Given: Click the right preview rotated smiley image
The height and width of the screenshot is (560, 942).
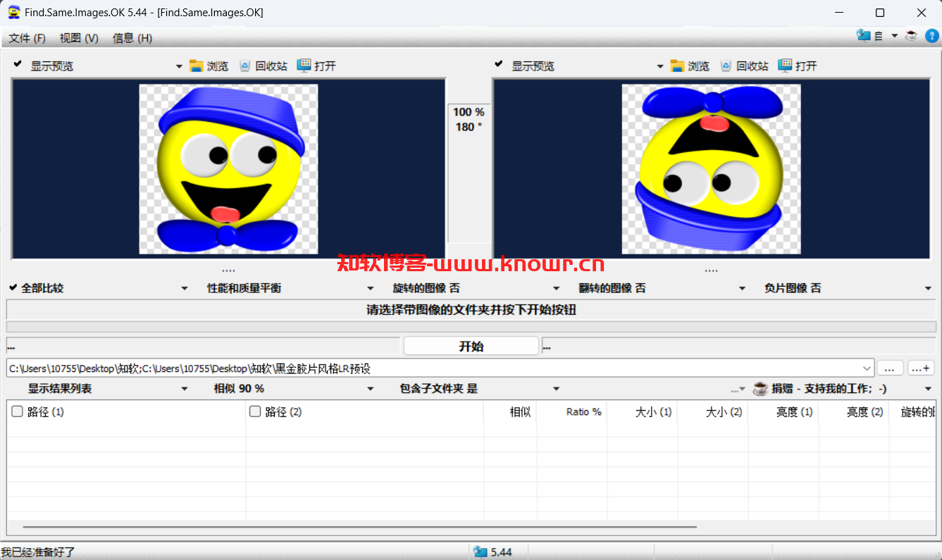Looking at the screenshot, I should click(711, 169).
